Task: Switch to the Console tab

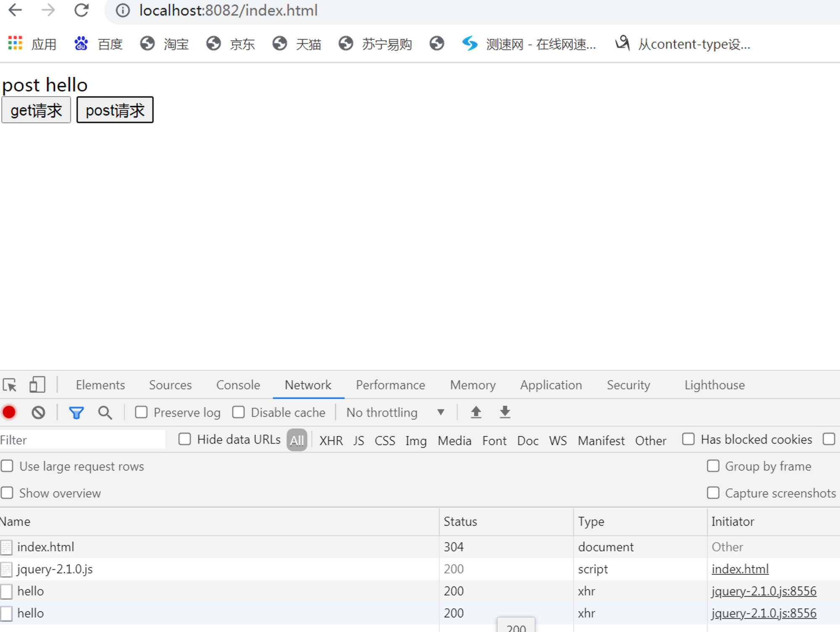Action: 238,385
